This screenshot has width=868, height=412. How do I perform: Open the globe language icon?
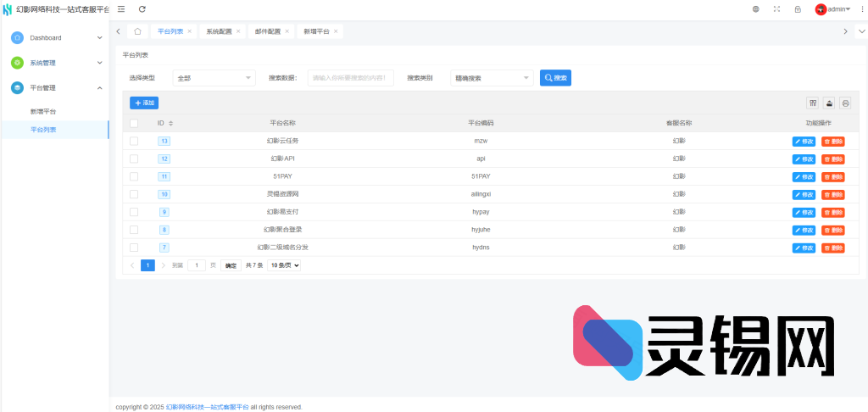click(x=755, y=9)
